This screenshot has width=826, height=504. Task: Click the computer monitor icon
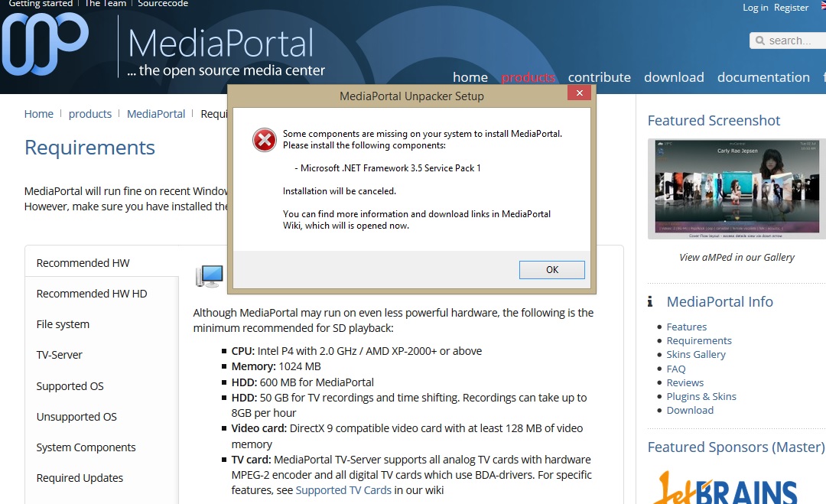click(209, 276)
